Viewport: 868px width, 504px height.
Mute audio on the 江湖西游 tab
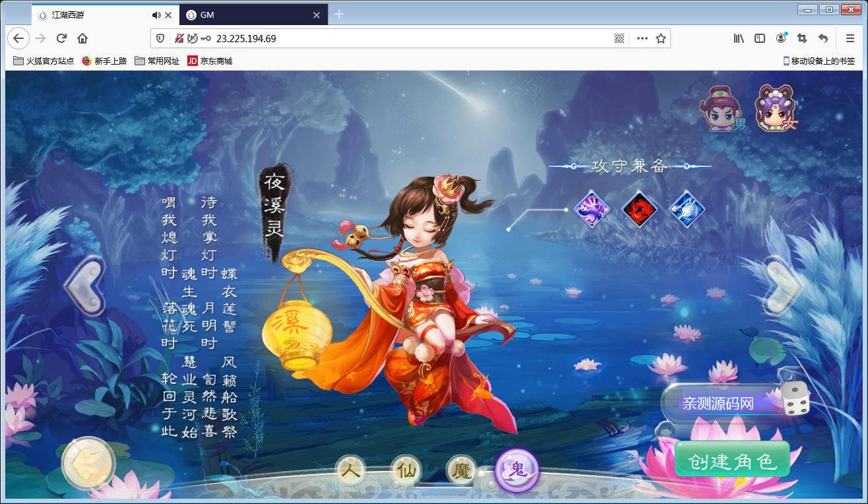point(156,15)
